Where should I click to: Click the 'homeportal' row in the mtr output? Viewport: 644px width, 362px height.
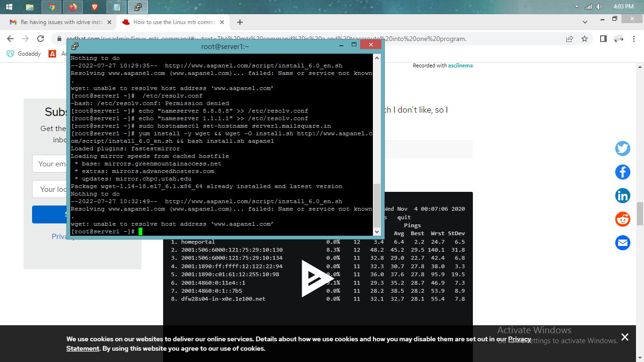(318, 242)
